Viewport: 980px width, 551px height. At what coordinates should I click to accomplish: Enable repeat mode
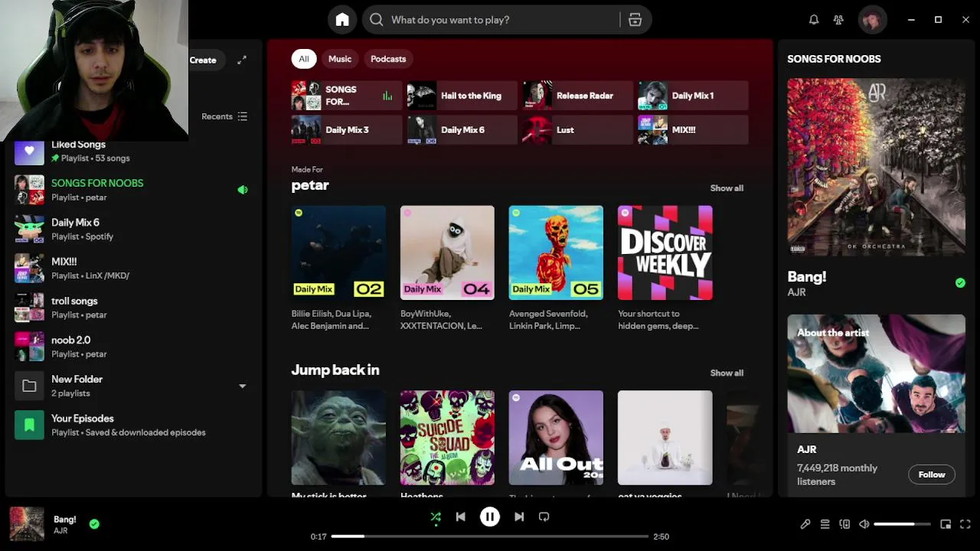pos(544,517)
